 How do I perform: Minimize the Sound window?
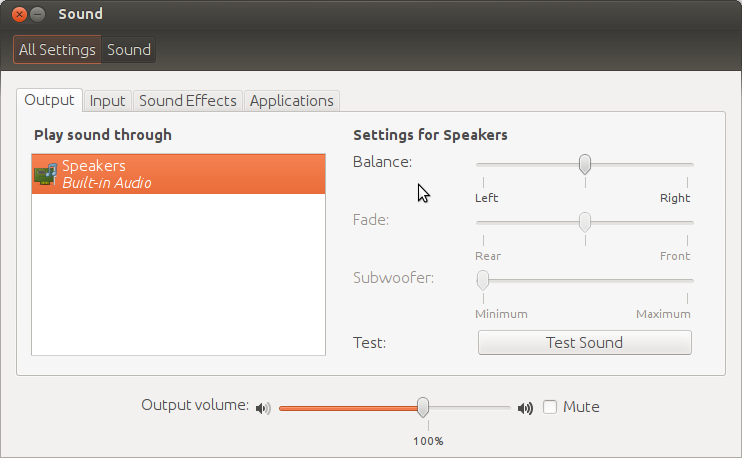tap(38, 15)
